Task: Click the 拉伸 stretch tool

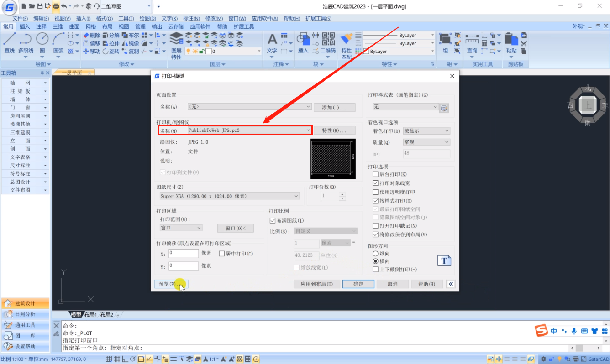Action: click(111, 43)
